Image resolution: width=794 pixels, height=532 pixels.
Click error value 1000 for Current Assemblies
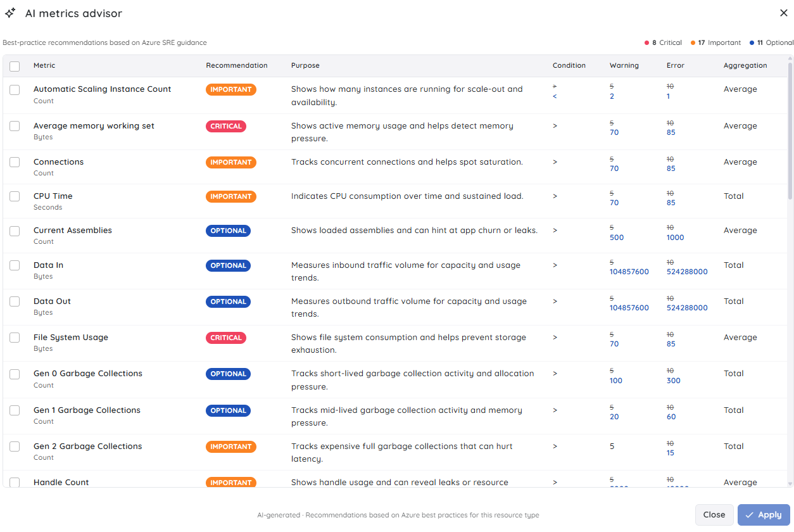point(676,237)
